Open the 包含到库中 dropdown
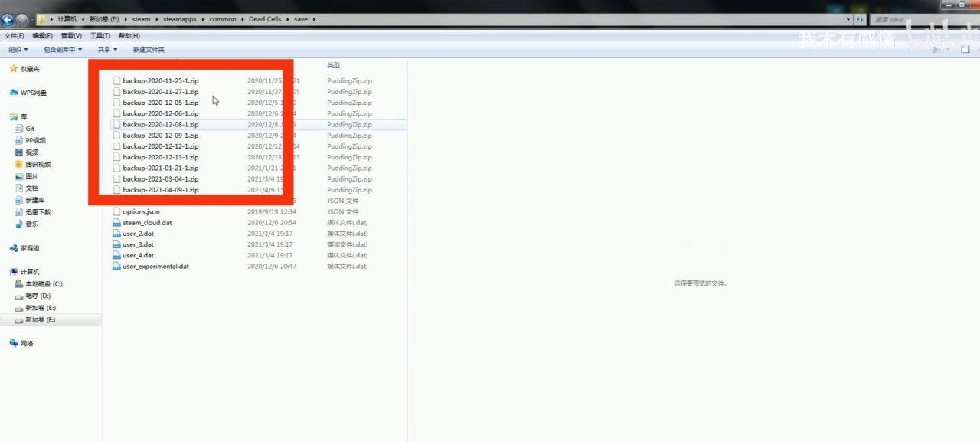980x442 pixels. (x=64, y=50)
